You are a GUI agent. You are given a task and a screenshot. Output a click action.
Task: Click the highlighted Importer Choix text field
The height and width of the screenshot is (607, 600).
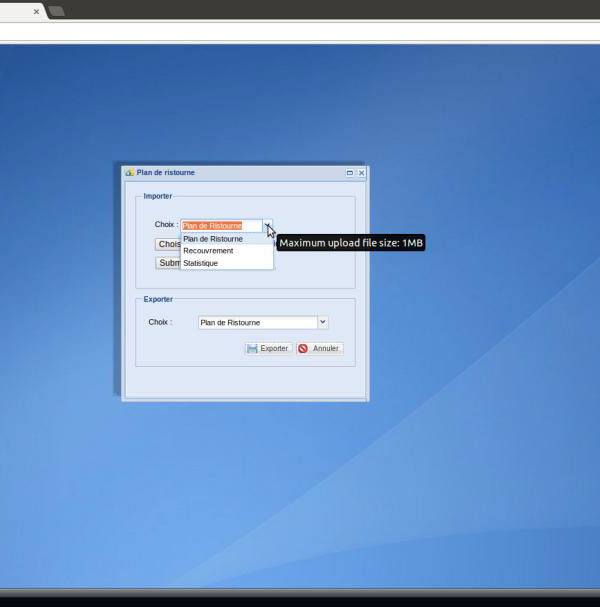tap(220, 226)
